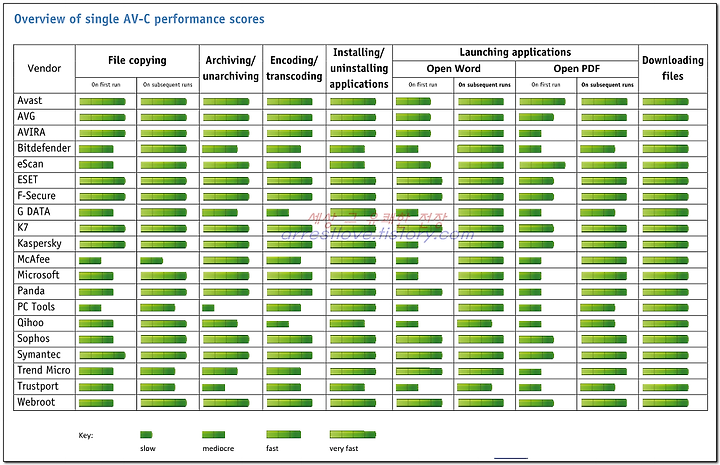Click the 'slow' legend label
The image size is (720, 465).
click(148, 448)
